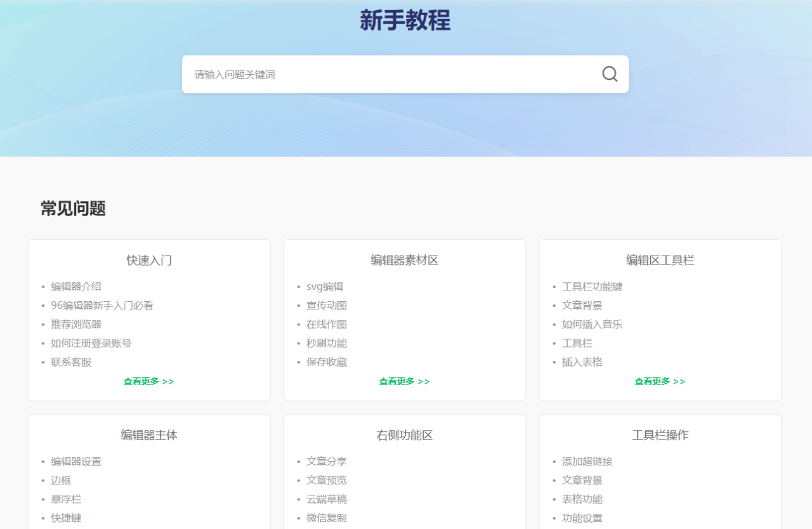
Task: Select 编辑器设置 under 编辑器主体
Action: [x=76, y=462]
